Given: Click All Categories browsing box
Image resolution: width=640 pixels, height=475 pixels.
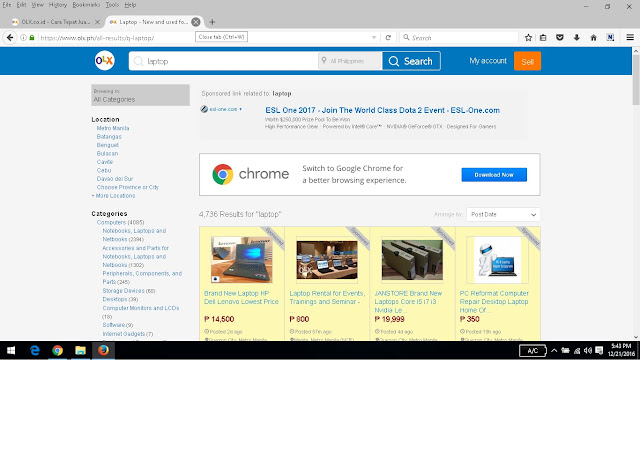Looking at the screenshot, I should point(140,95).
